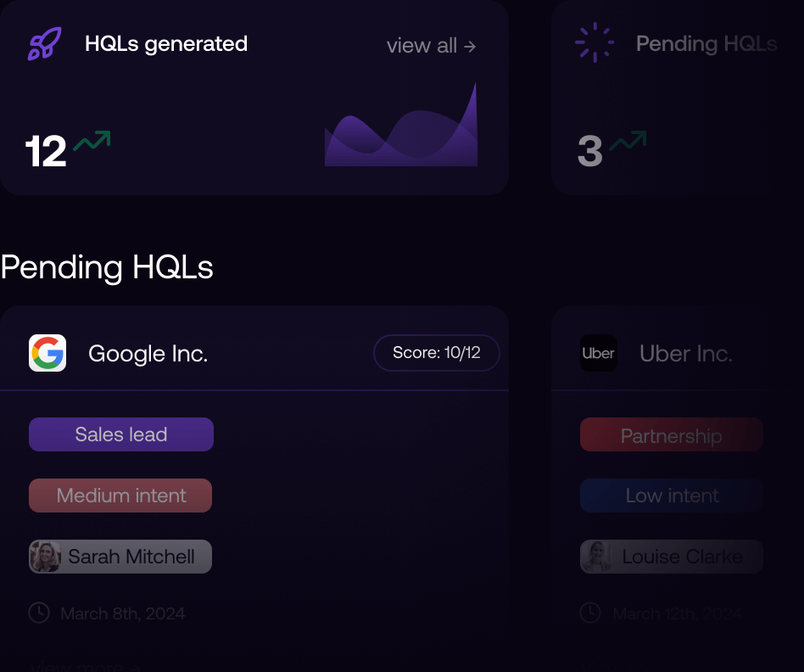Select the Sales lead tag
Image resolution: width=804 pixels, height=672 pixels.
pos(121,434)
